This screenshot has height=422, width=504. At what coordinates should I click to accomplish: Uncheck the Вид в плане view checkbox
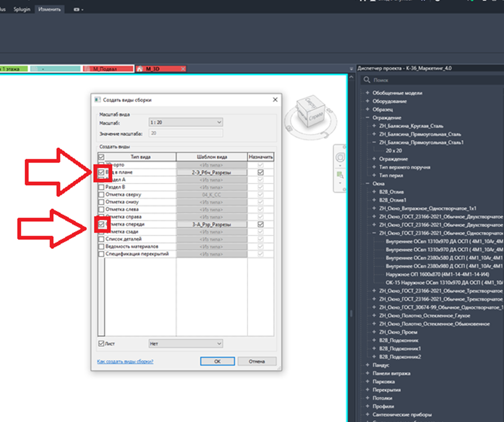point(101,172)
